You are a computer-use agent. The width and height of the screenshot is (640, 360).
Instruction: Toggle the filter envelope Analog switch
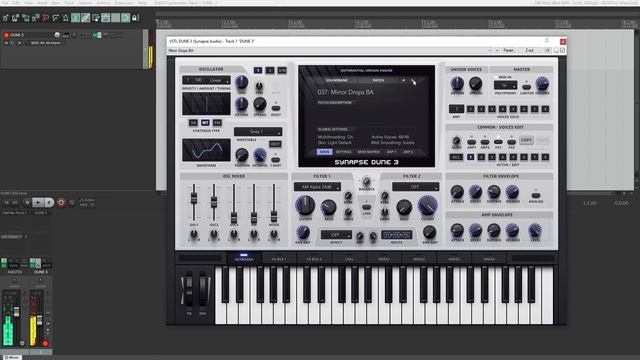[536, 195]
